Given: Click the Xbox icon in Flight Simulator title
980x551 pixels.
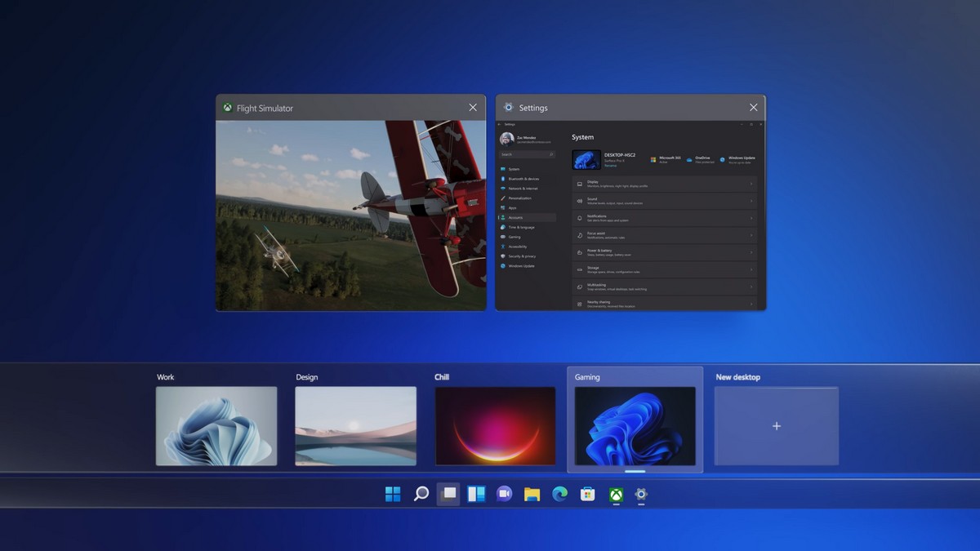Looking at the screenshot, I should coord(227,108).
